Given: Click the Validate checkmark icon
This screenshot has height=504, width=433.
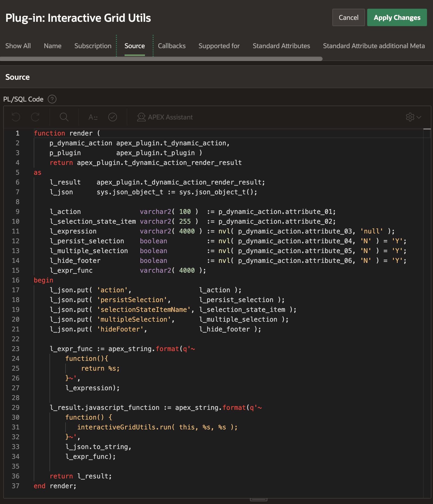Looking at the screenshot, I should [112, 117].
